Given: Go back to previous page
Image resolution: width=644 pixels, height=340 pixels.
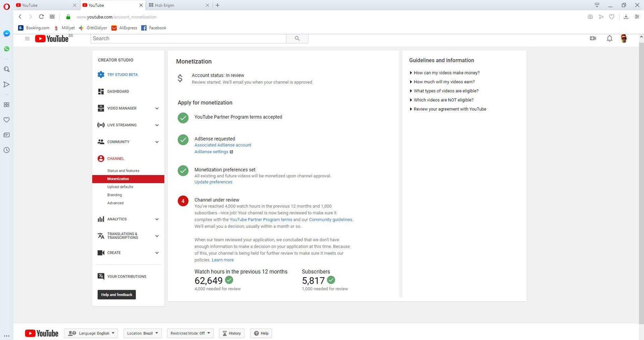Looking at the screenshot, I should point(20,17).
